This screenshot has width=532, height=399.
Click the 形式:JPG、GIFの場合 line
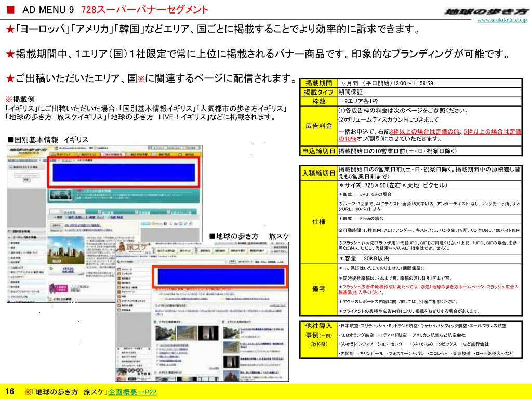pyautogui.click(x=365, y=194)
